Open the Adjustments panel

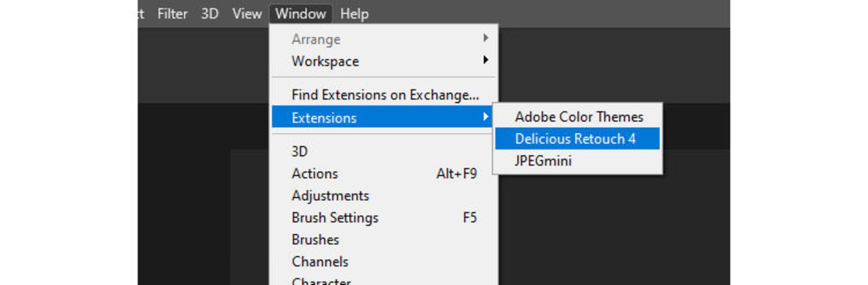coord(330,196)
